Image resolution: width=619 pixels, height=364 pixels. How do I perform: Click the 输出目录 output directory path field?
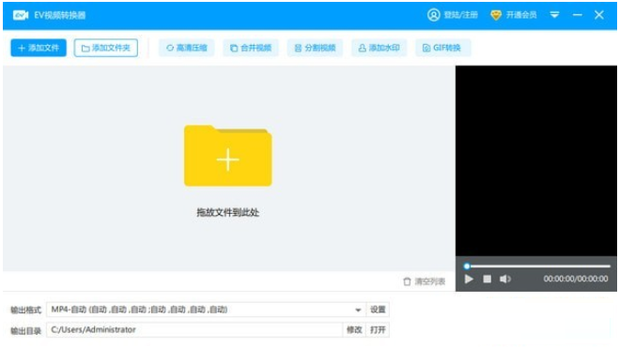[x=194, y=329]
